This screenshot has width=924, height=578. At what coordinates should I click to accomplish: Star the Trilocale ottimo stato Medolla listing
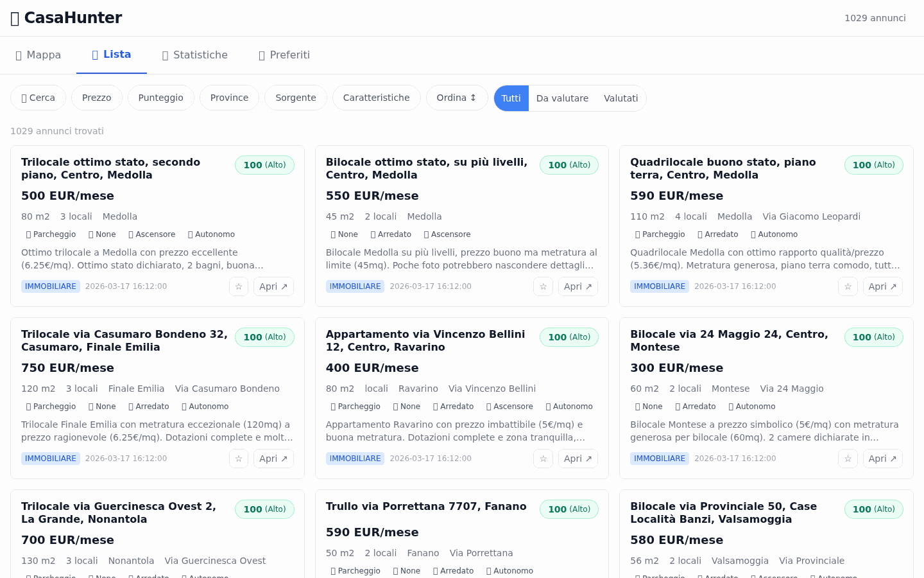(x=239, y=286)
